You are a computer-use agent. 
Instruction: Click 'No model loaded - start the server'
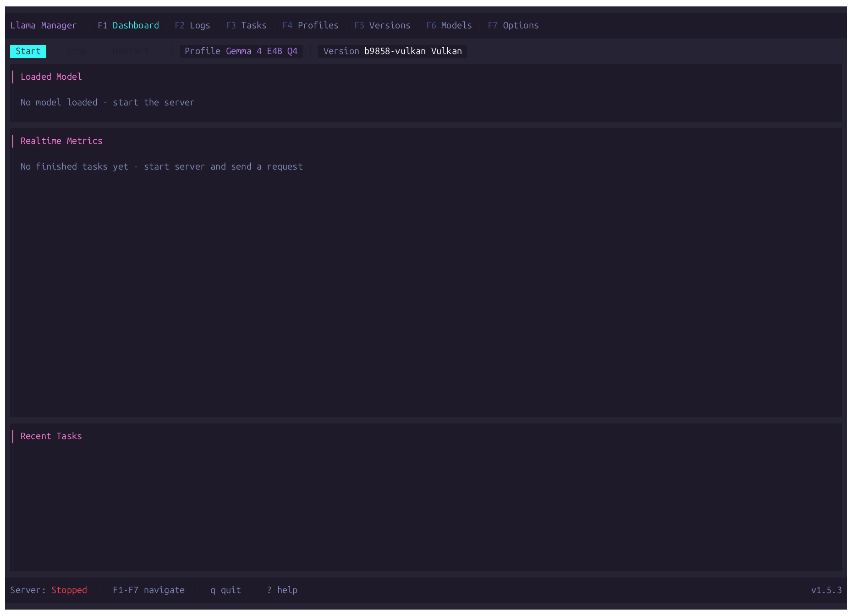point(107,103)
